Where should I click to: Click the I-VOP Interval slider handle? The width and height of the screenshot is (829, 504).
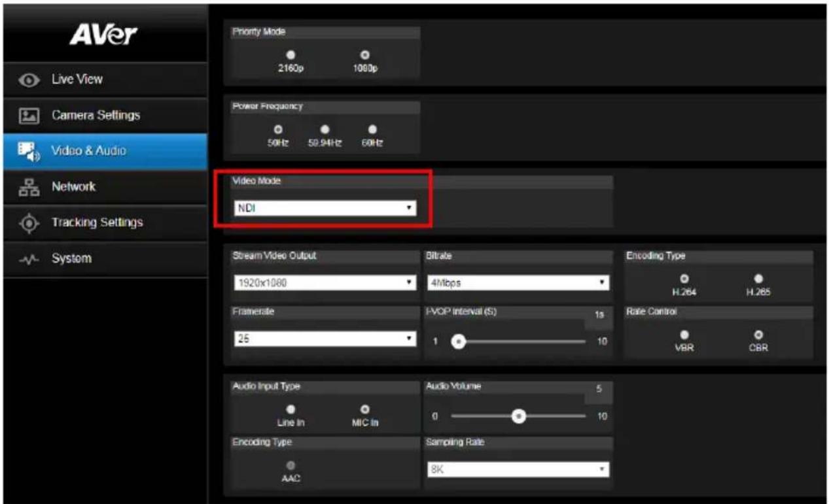459,341
